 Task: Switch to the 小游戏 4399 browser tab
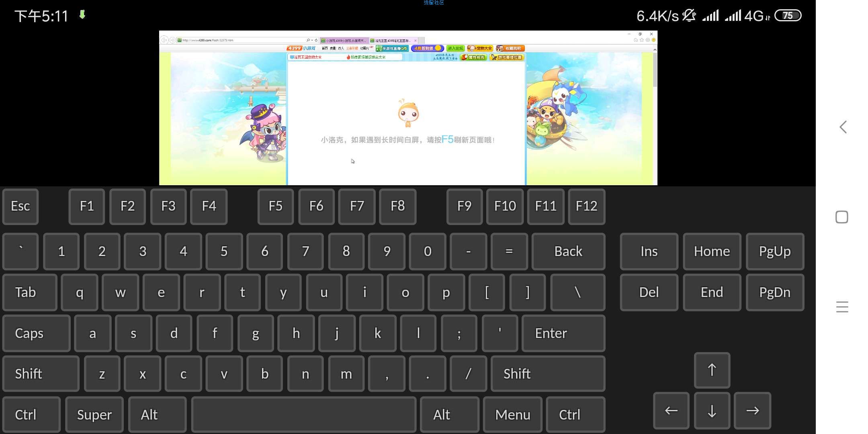pos(344,41)
